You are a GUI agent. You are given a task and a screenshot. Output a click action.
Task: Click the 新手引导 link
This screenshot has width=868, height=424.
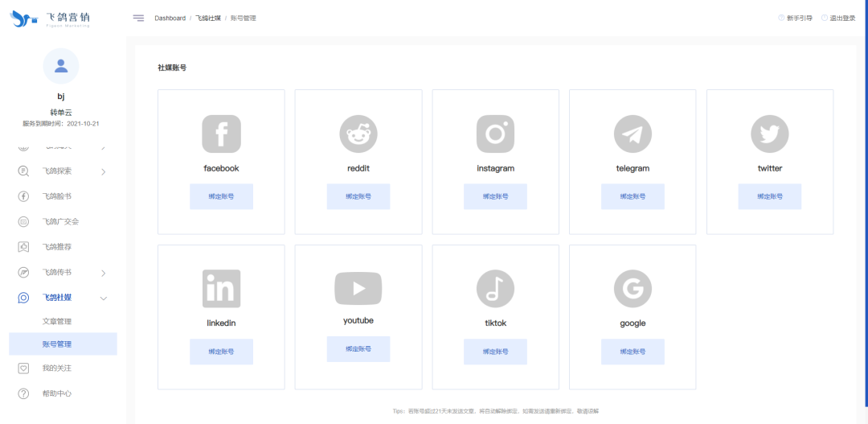(800, 18)
